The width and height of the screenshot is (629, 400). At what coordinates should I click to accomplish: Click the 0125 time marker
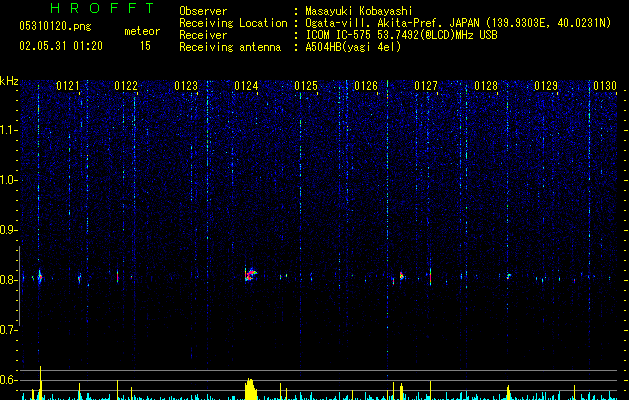306,86
